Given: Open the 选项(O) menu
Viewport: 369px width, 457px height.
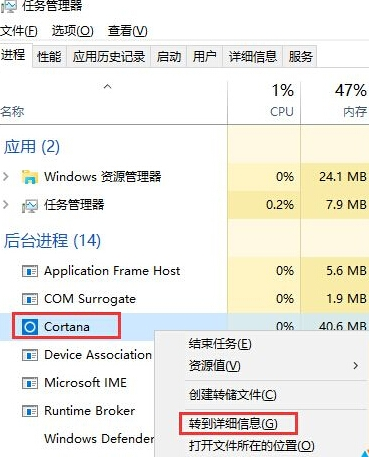Looking at the screenshot, I should click(x=72, y=31).
